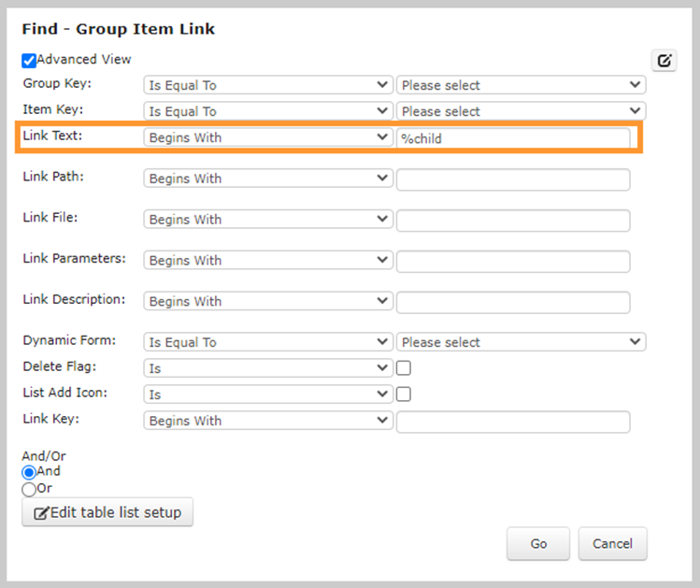Click the Cancel button

tap(612, 543)
